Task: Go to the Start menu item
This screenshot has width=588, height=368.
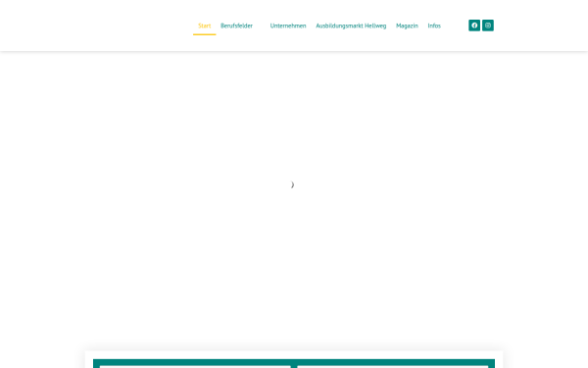Action: coord(205,26)
